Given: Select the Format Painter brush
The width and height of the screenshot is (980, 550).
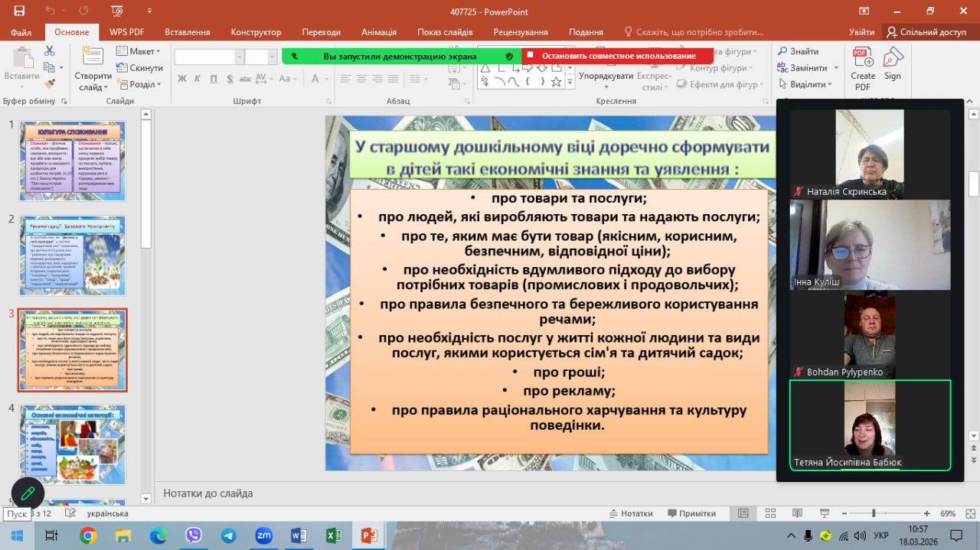Looking at the screenshot, I should [x=50, y=84].
